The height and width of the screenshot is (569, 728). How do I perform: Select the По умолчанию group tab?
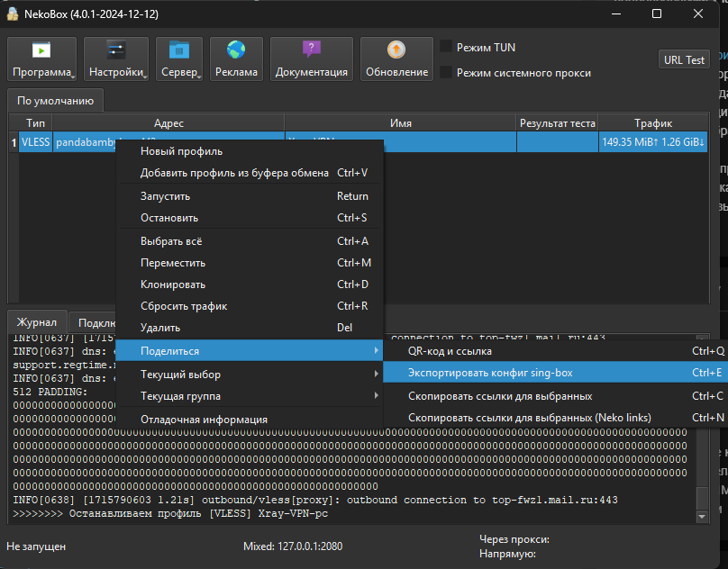point(55,101)
